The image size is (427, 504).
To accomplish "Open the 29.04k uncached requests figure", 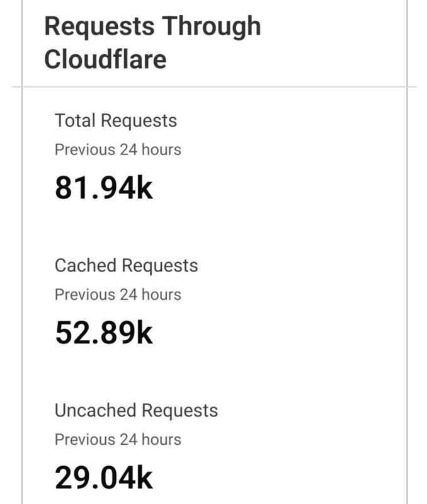I will (x=104, y=478).
